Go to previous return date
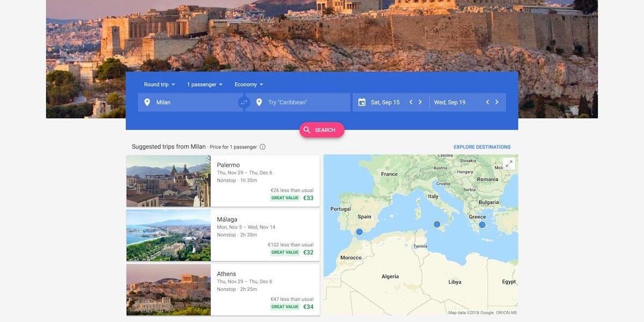The height and width of the screenshot is (322, 644). [487, 102]
